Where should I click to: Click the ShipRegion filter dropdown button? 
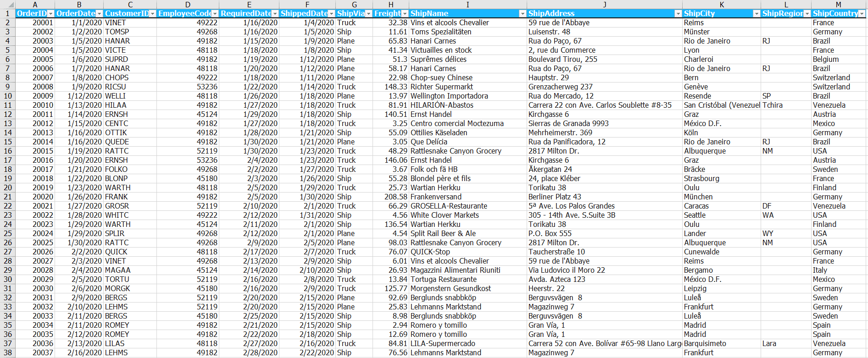[x=807, y=14]
